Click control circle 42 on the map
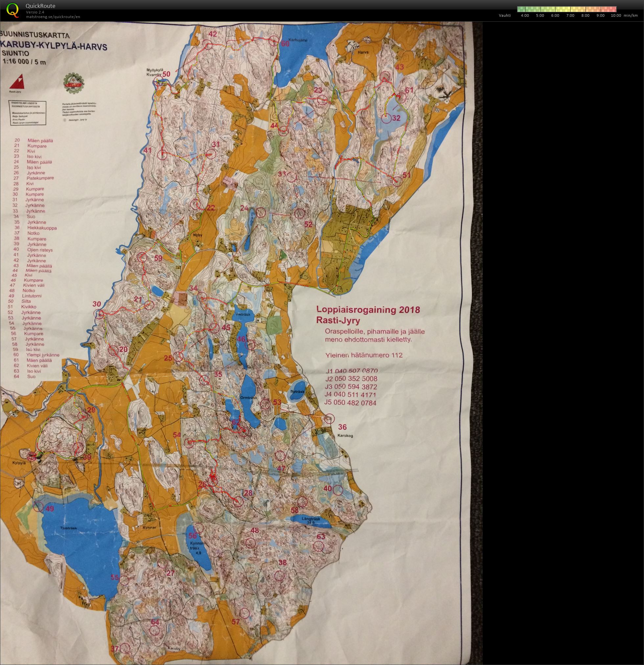 [x=207, y=45]
